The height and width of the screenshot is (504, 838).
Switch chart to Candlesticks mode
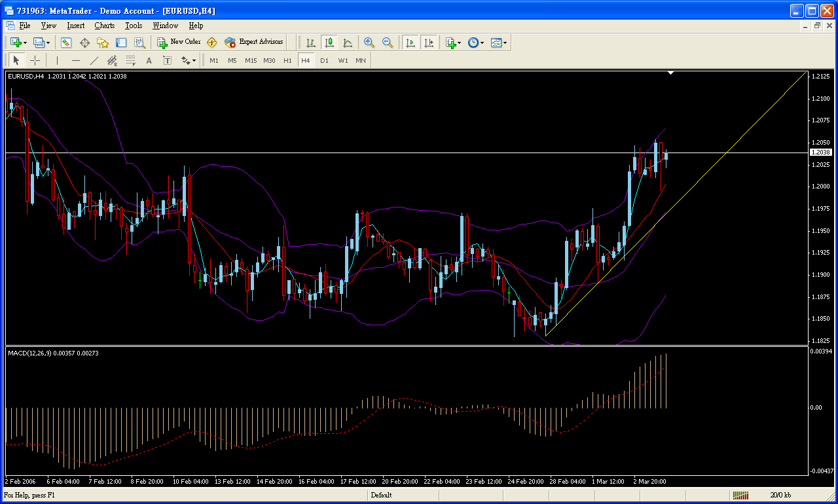329,43
